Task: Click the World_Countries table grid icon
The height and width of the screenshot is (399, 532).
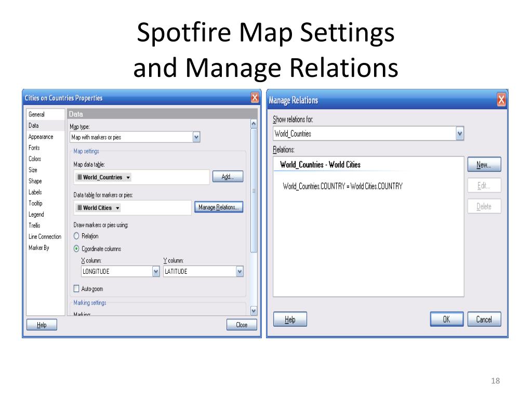Action: 79,177
